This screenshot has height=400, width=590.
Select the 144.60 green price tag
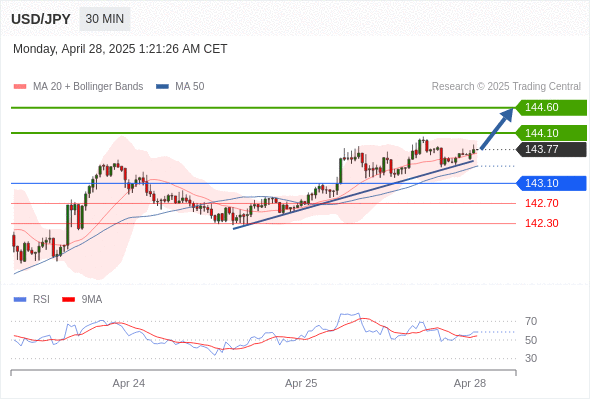(551, 108)
